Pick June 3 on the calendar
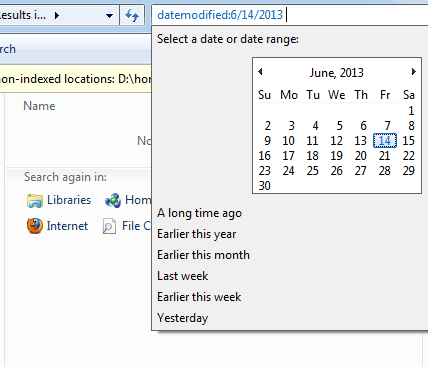The image size is (428, 367). (x=291, y=126)
